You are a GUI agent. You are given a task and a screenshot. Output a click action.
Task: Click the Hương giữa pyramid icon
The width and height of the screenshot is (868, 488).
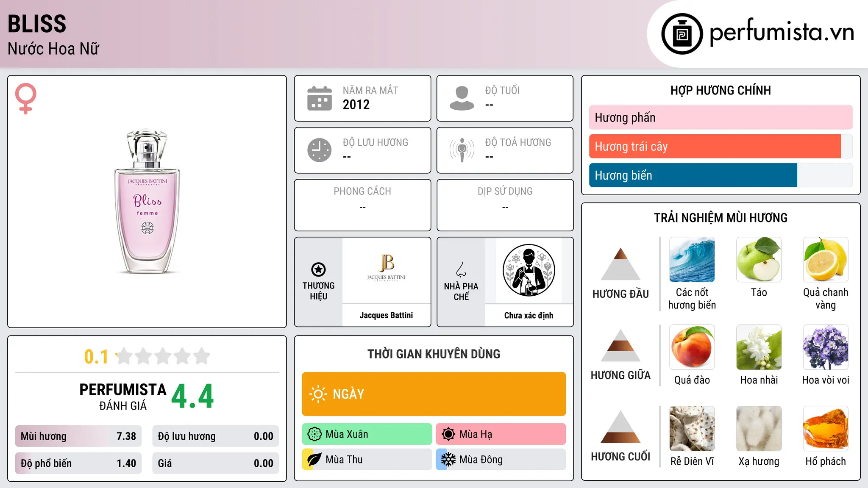(x=620, y=345)
